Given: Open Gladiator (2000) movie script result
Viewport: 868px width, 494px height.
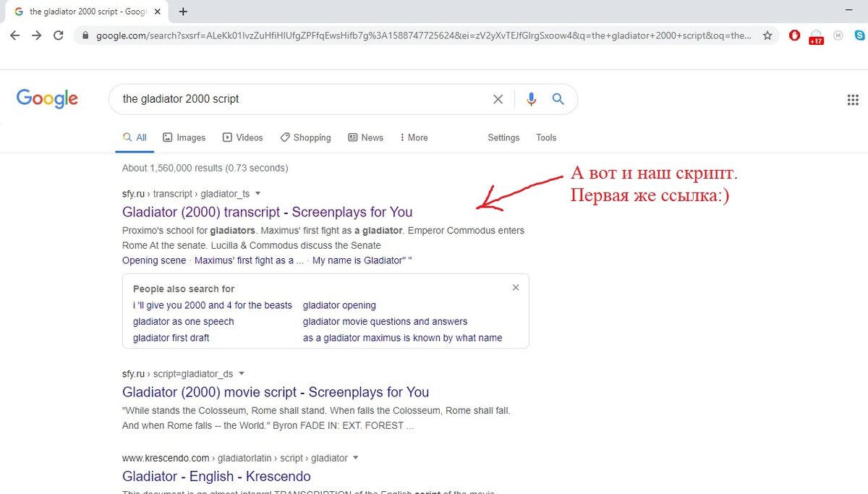Looking at the screenshot, I should click(x=276, y=392).
